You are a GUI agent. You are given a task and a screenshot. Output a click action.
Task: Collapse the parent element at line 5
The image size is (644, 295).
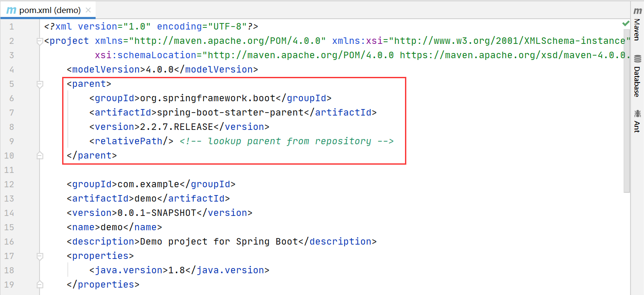tap(40, 84)
